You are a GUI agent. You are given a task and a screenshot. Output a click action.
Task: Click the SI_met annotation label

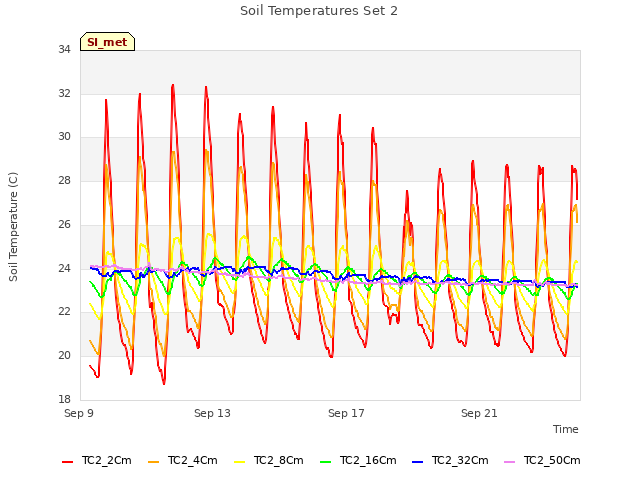point(107,42)
